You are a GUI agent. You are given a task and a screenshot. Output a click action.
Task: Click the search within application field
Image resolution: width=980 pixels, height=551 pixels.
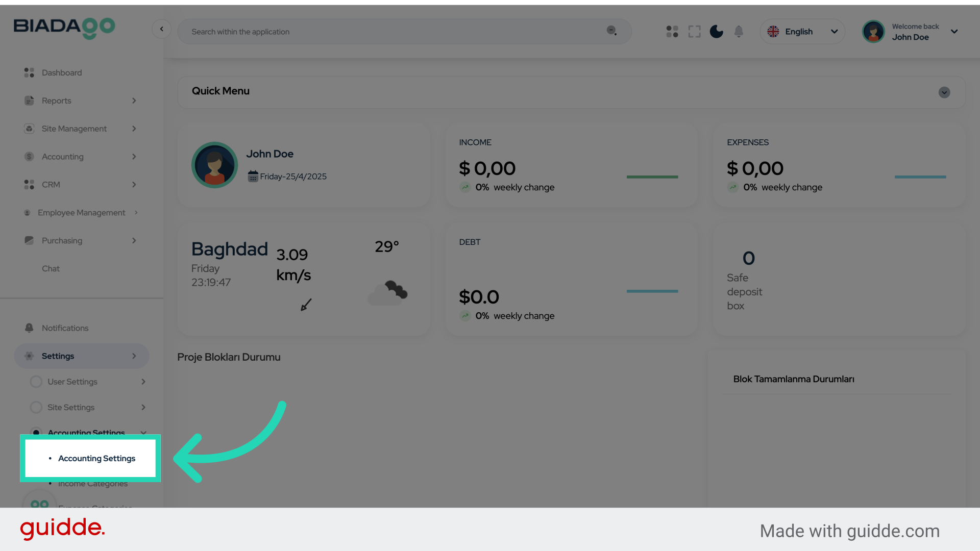tap(403, 31)
